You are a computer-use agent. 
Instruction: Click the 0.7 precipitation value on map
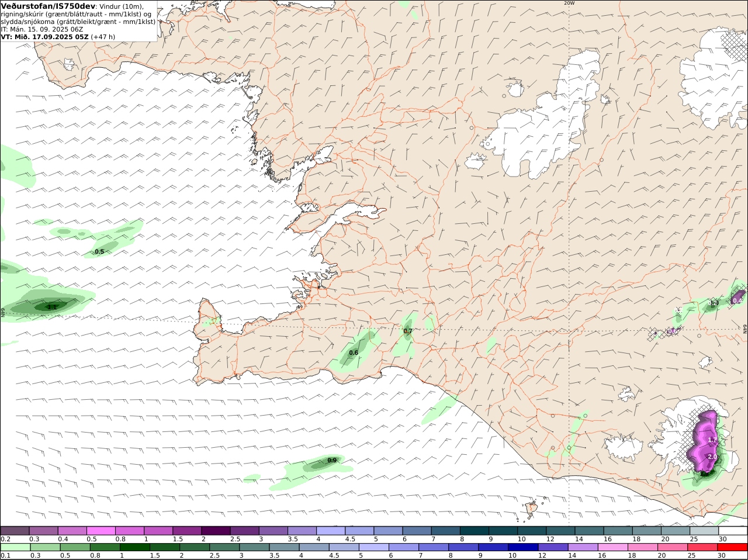408,331
